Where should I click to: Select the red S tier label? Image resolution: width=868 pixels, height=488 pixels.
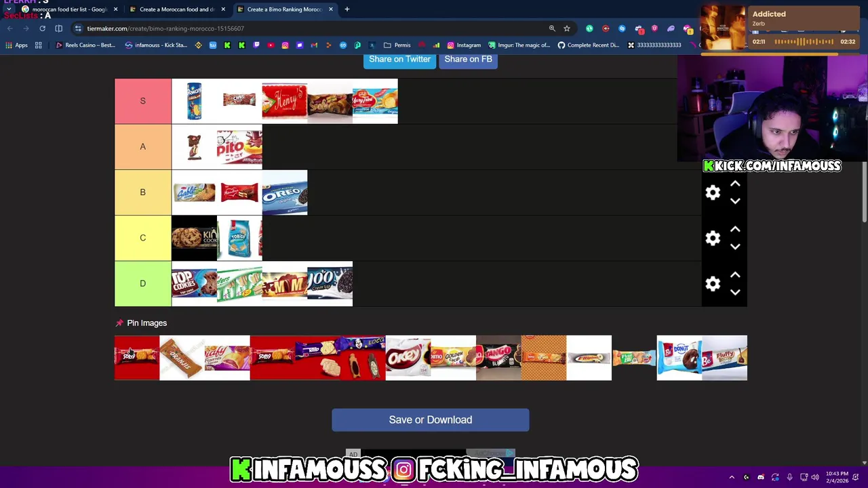(x=142, y=101)
